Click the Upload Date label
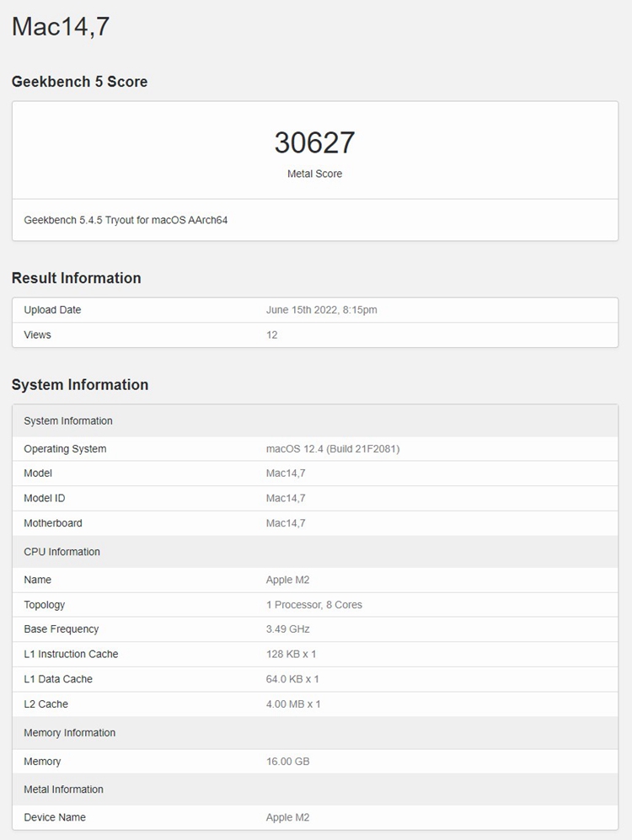This screenshot has height=840, width=632. [52, 310]
